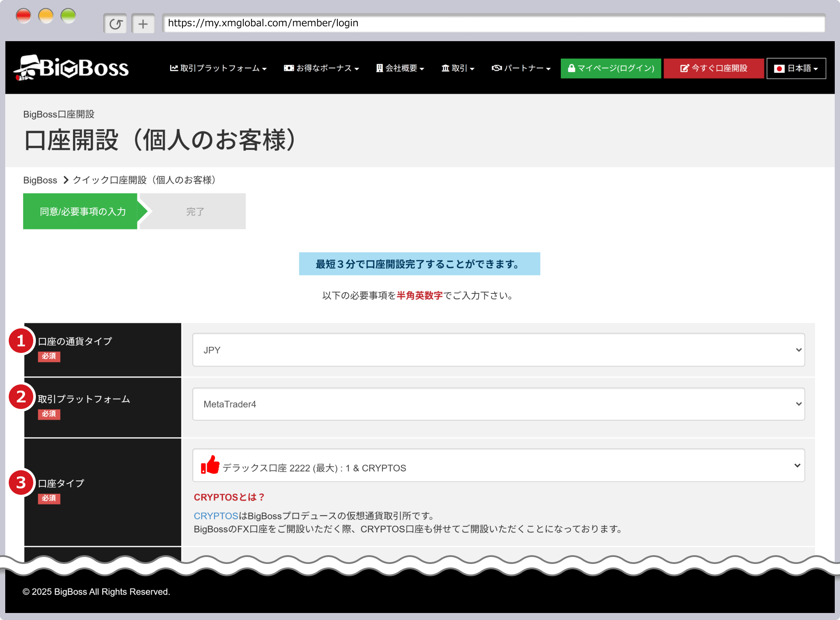Click the BigBoss logo
This screenshot has width=840, height=620.
coord(71,68)
